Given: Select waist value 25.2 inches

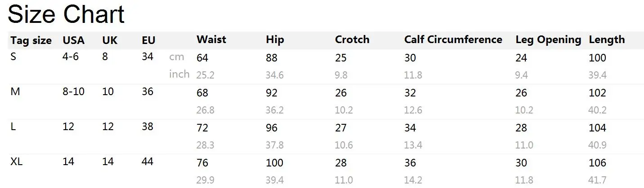Looking at the screenshot, I should pyautogui.click(x=205, y=75).
